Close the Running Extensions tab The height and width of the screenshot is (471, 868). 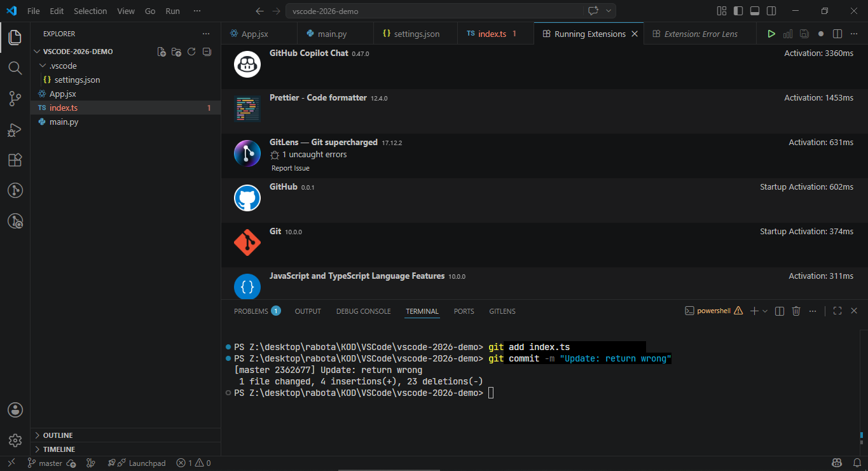[x=635, y=34]
